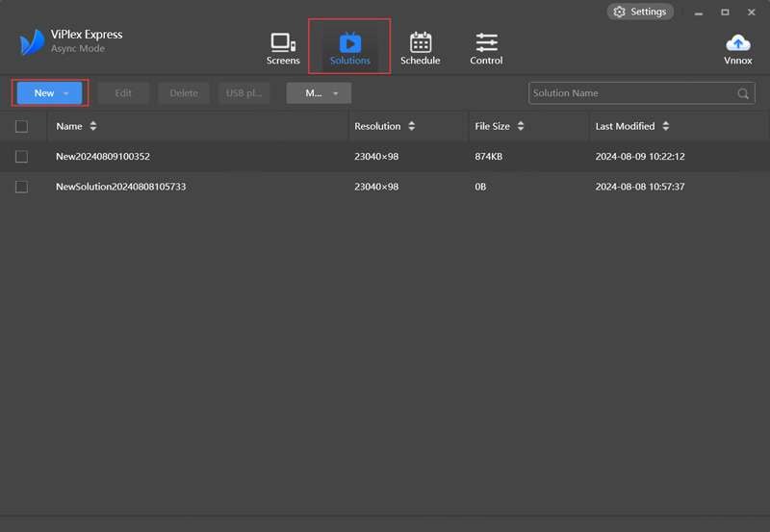Open the Solutions section icon
This screenshot has width=770, height=532.
[x=349, y=42]
